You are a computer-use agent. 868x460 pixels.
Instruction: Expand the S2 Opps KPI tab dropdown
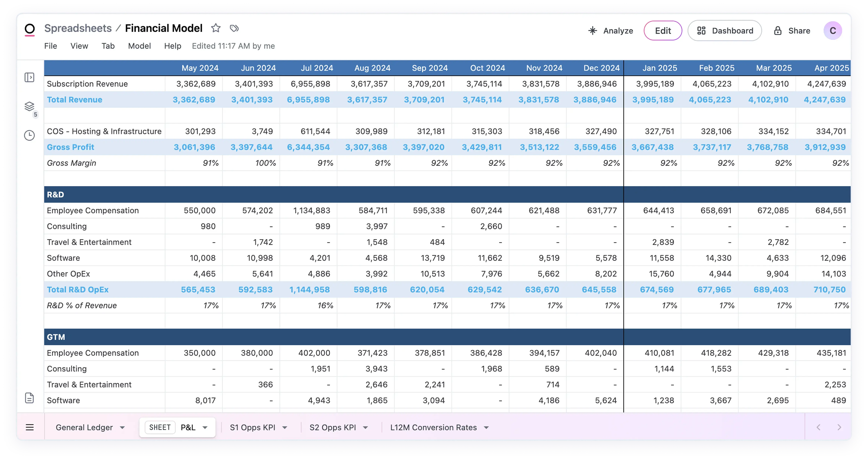[x=366, y=428]
